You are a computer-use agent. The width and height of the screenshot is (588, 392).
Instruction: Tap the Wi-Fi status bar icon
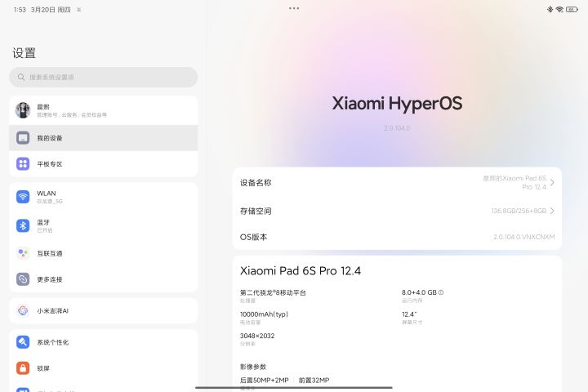(559, 9)
